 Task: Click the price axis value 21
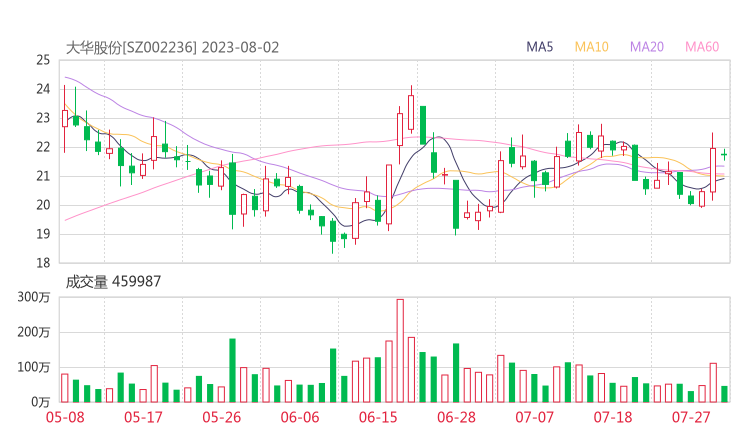[43, 176]
